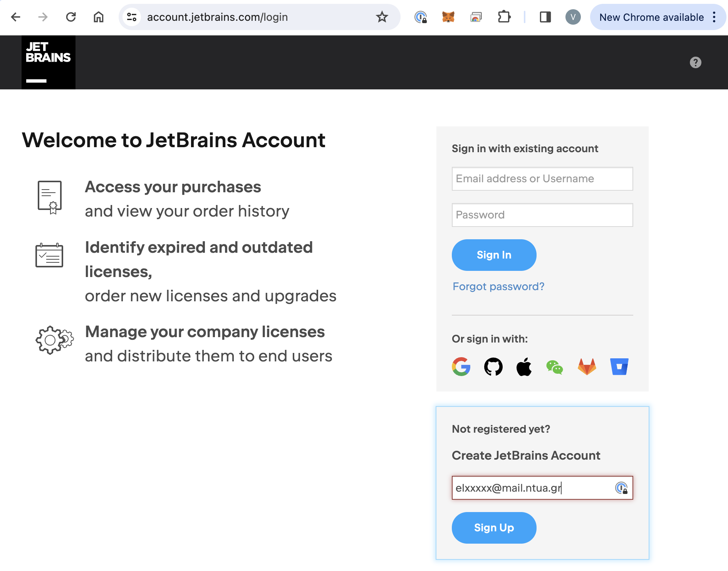Click the JetBrains logo
Viewport: 728px width, 571px height.
(x=49, y=62)
